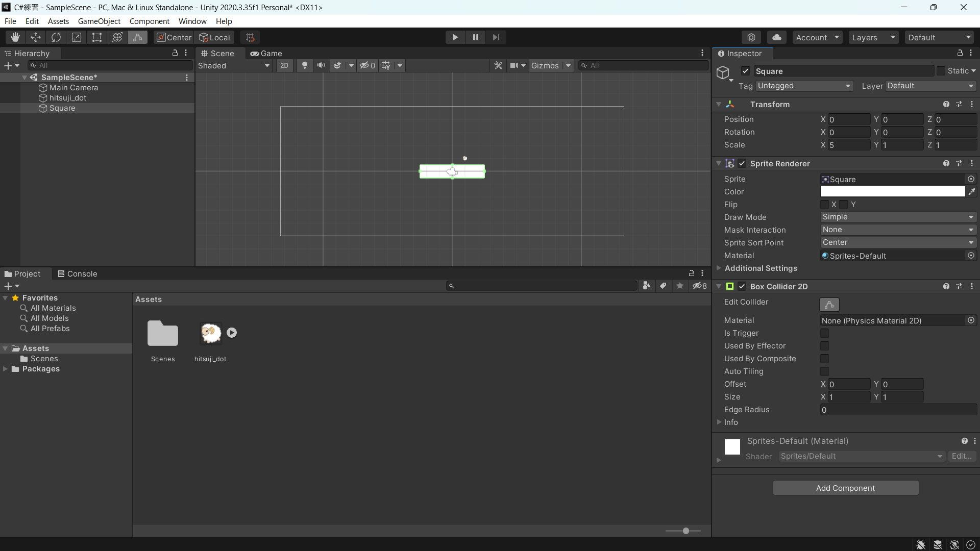This screenshot has width=980, height=551.
Task: Select the Rect Transform tool icon
Action: 97,37
